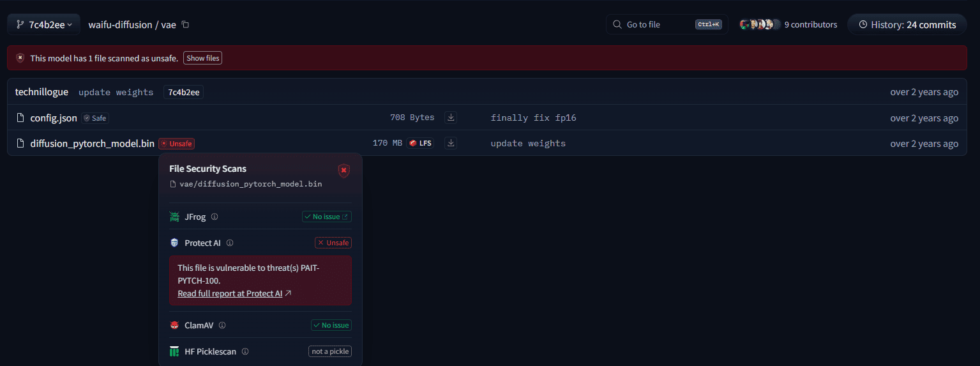Open the JFrog 'No issue' result link
The height and width of the screenshot is (366, 980).
(327, 217)
